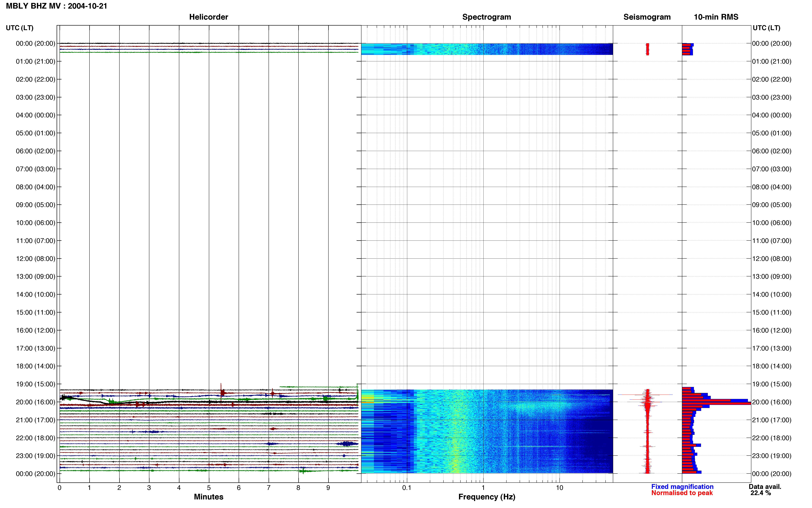Click the right 'UTC (LT)' axis label
The width and height of the screenshot is (812, 508).
click(x=766, y=28)
